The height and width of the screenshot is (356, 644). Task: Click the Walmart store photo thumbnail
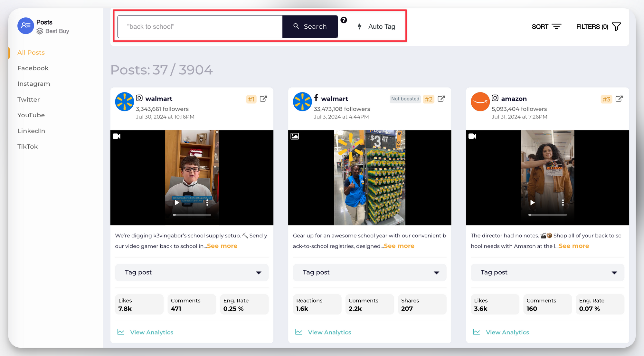(x=370, y=178)
